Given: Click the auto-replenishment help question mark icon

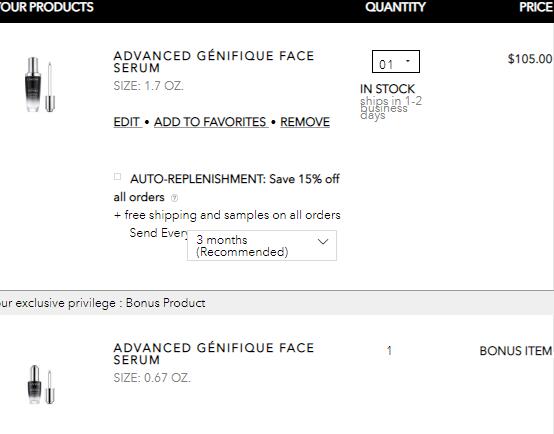Looking at the screenshot, I should [174, 198].
